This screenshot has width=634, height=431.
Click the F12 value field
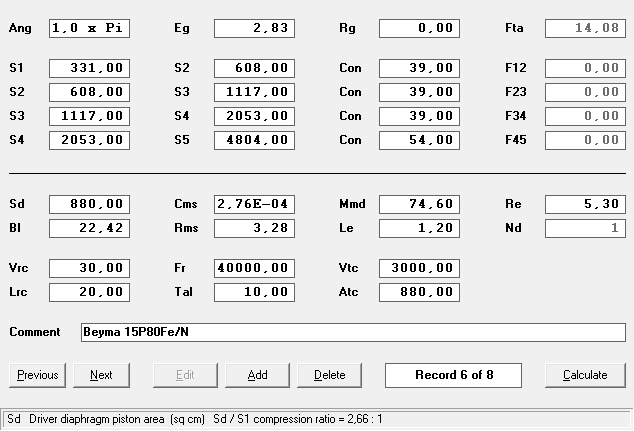pyautogui.click(x=585, y=68)
